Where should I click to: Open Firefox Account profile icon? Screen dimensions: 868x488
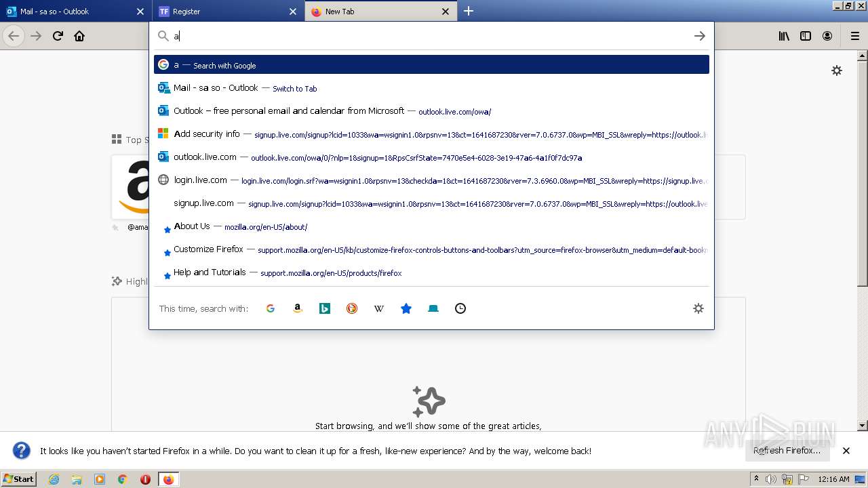click(827, 36)
